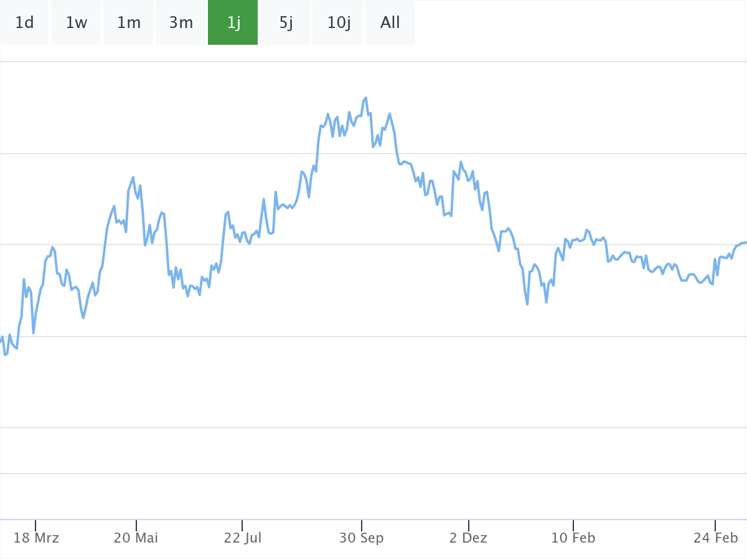Click the active green 1j tab
The image size is (747, 560).
click(x=233, y=23)
